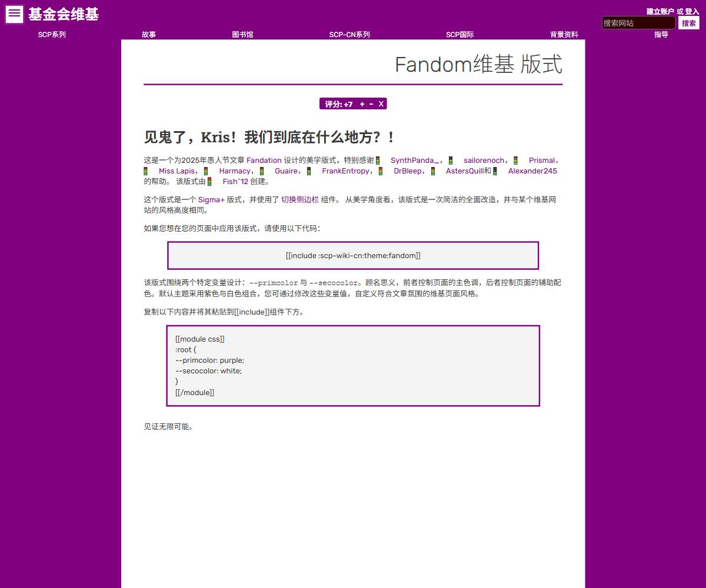The image size is (706, 588).
Task: Click the avatar icon beside Fish^12
Action: [209, 182]
